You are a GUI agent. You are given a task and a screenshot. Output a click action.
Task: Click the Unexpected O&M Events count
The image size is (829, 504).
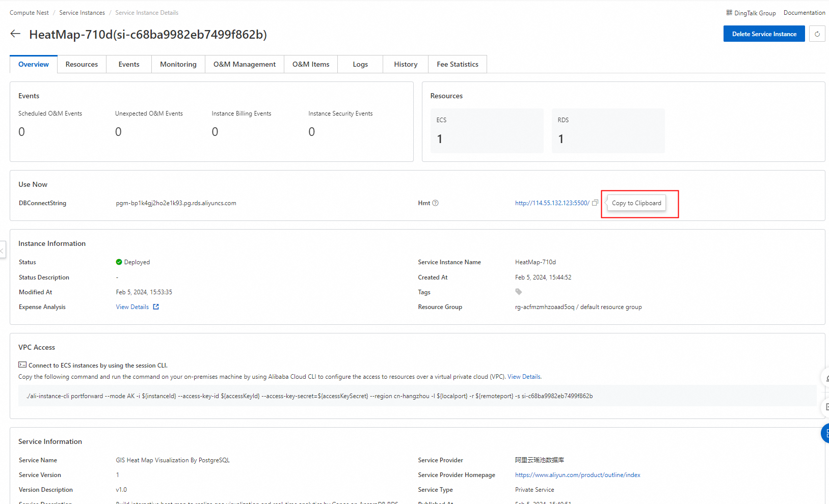pyautogui.click(x=118, y=132)
